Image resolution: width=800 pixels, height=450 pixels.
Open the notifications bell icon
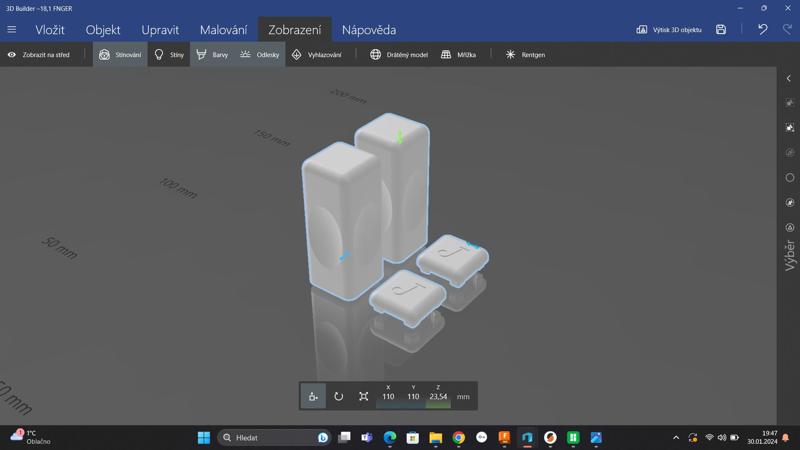(x=786, y=438)
